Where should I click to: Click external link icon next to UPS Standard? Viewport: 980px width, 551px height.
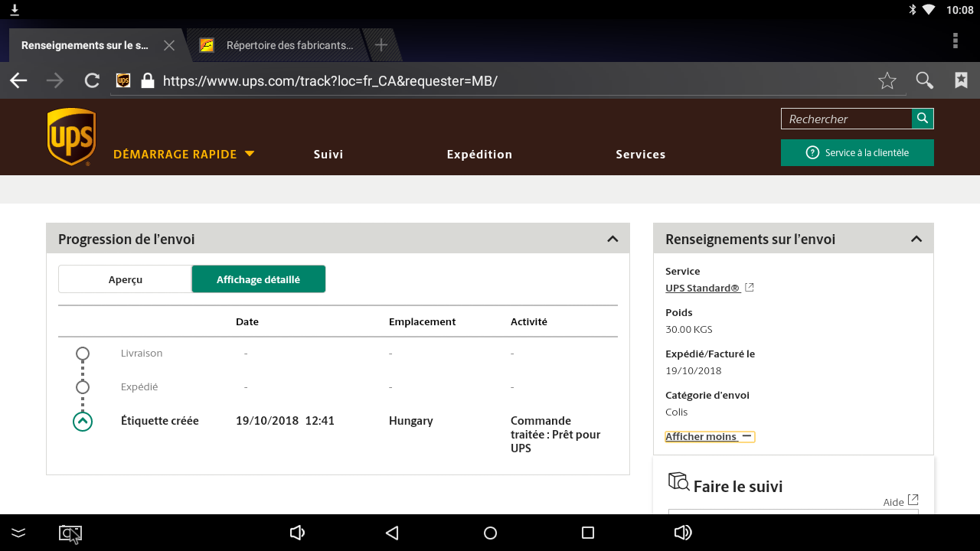click(750, 288)
